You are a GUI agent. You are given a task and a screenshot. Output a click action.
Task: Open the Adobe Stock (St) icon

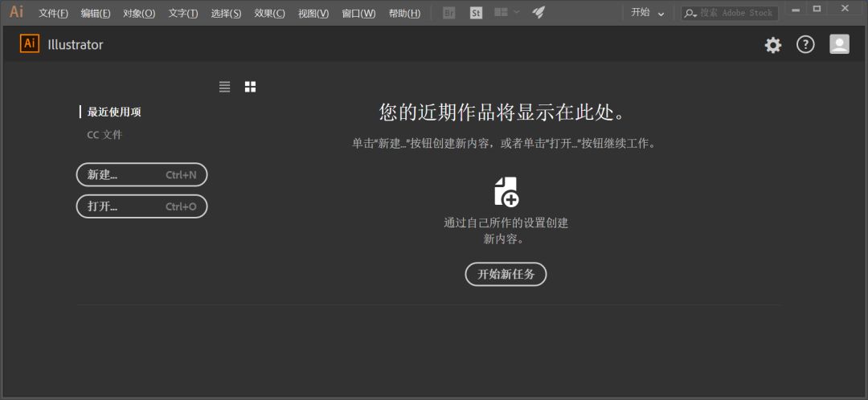point(476,13)
